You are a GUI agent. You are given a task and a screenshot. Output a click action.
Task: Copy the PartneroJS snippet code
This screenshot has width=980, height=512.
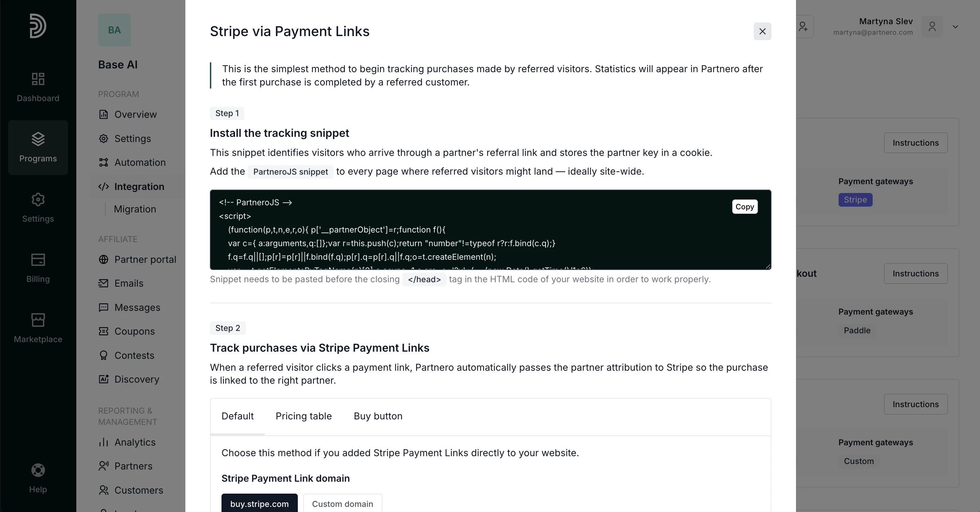[x=745, y=207]
